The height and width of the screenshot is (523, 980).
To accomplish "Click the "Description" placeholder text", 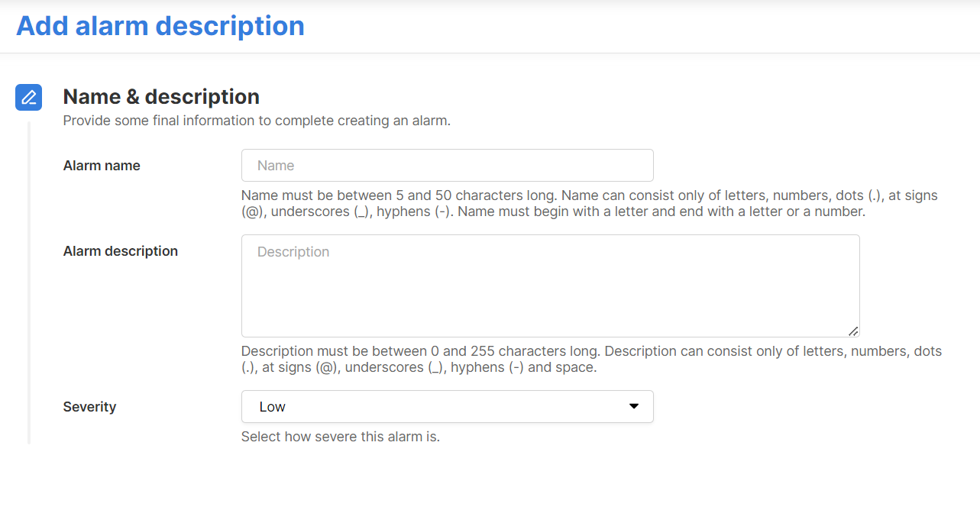I will click(x=293, y=252).
